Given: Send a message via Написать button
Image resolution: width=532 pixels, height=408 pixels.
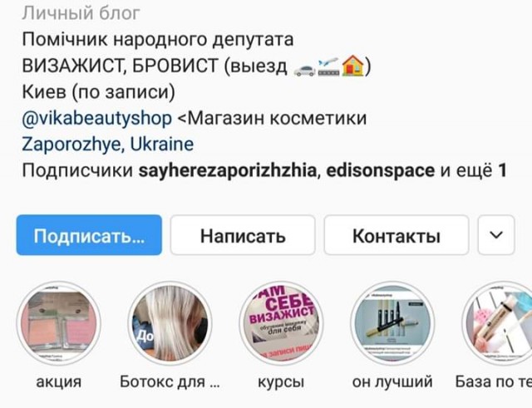Looking at the screenshot, I should click(x=243, y=234).
